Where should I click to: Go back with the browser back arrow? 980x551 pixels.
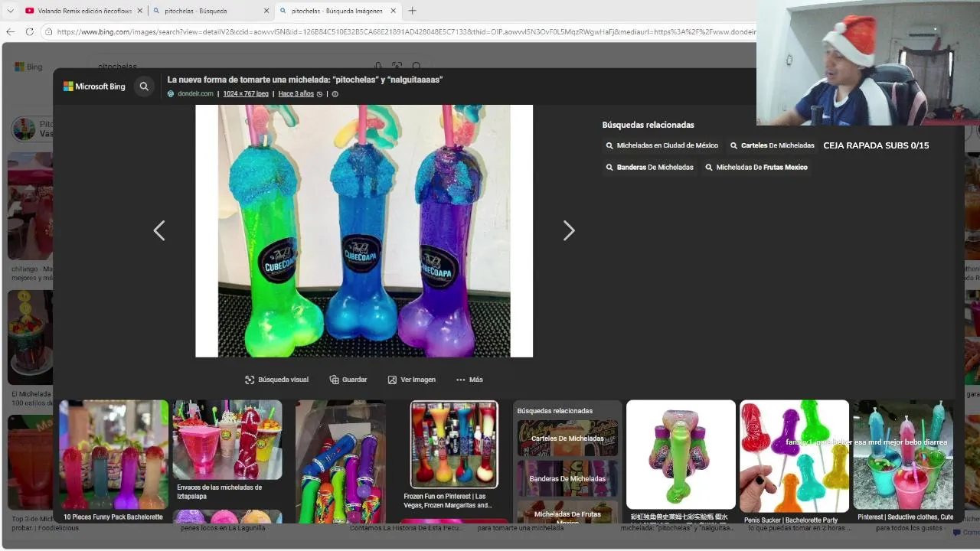(10, 31)
